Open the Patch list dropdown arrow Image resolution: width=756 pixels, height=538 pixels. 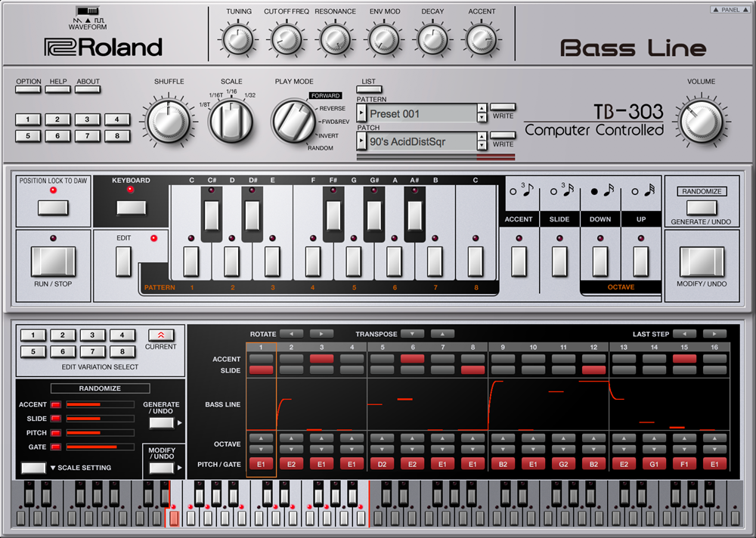[361, 142]
